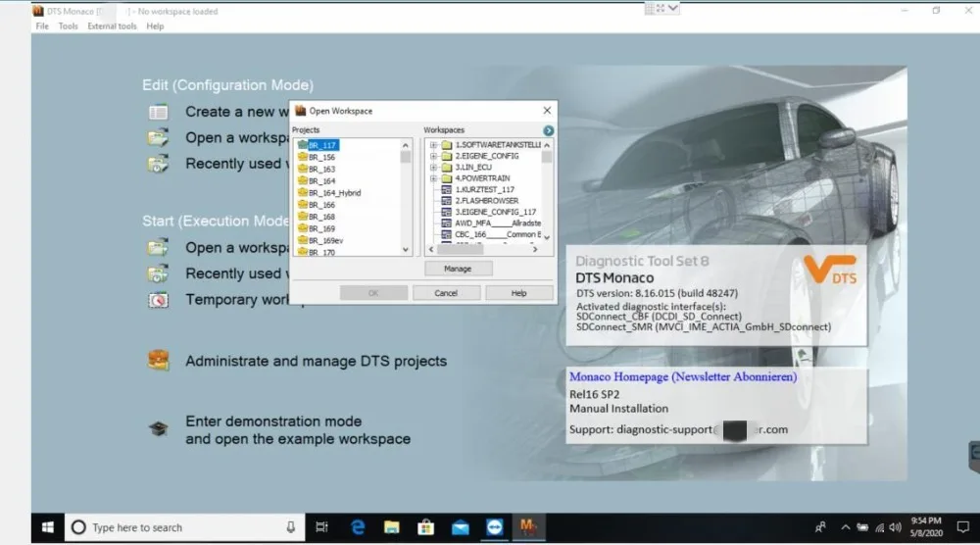
Task: Select the BR_156 project folder icon
Action: (303, 157)
